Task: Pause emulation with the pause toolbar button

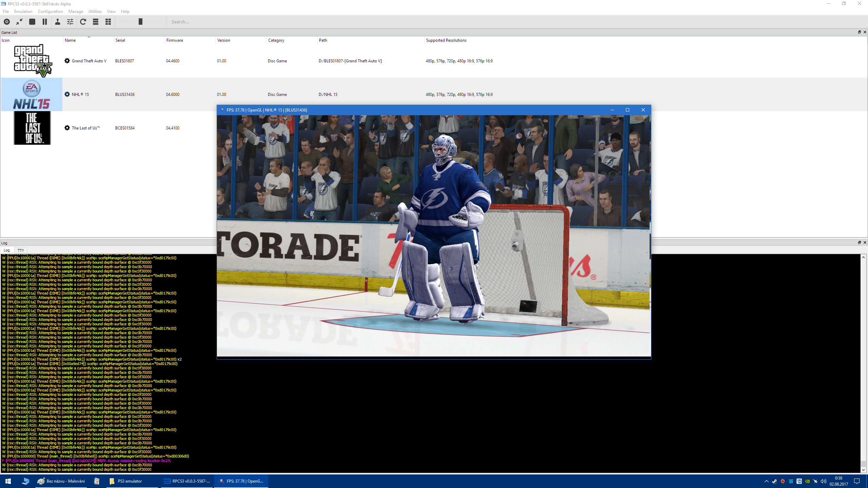Action: (44, 22)
